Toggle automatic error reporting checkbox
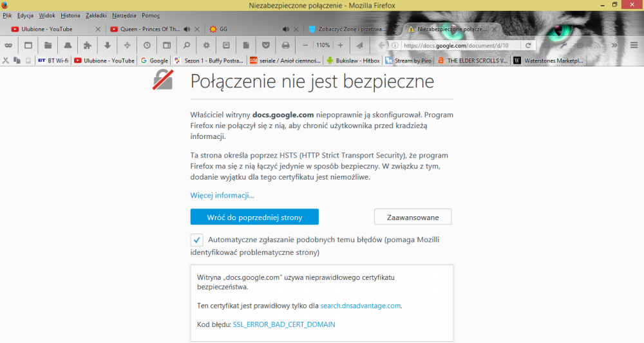This screenshot has height=343, width=644. tap(196, 240)
